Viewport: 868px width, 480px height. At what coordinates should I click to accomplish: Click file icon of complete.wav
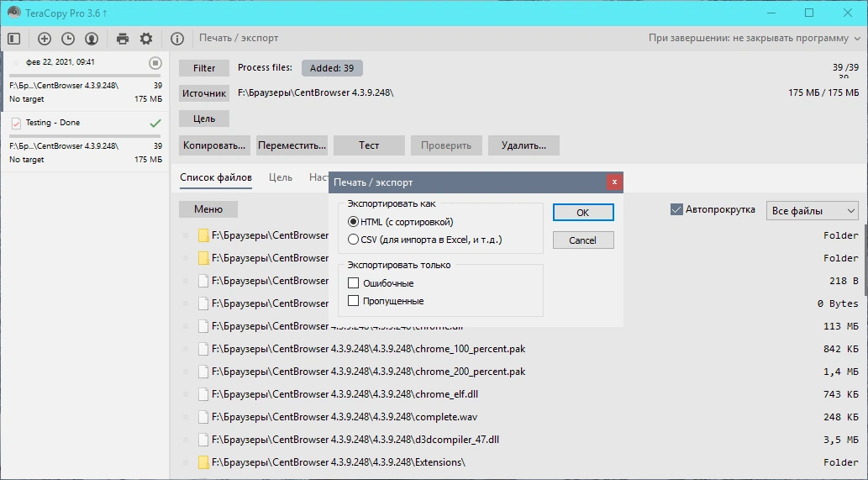tap(203, 417)
